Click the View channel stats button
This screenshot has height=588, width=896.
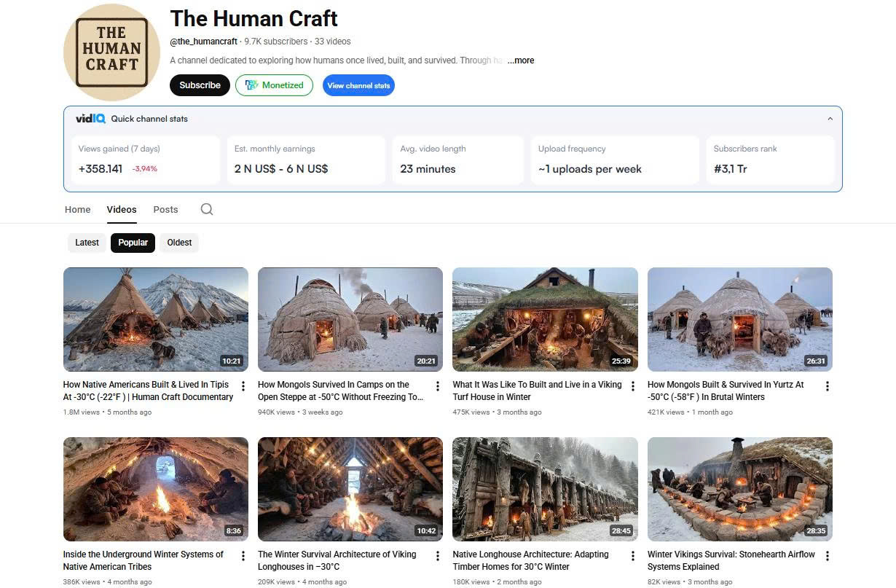[358, 85]
